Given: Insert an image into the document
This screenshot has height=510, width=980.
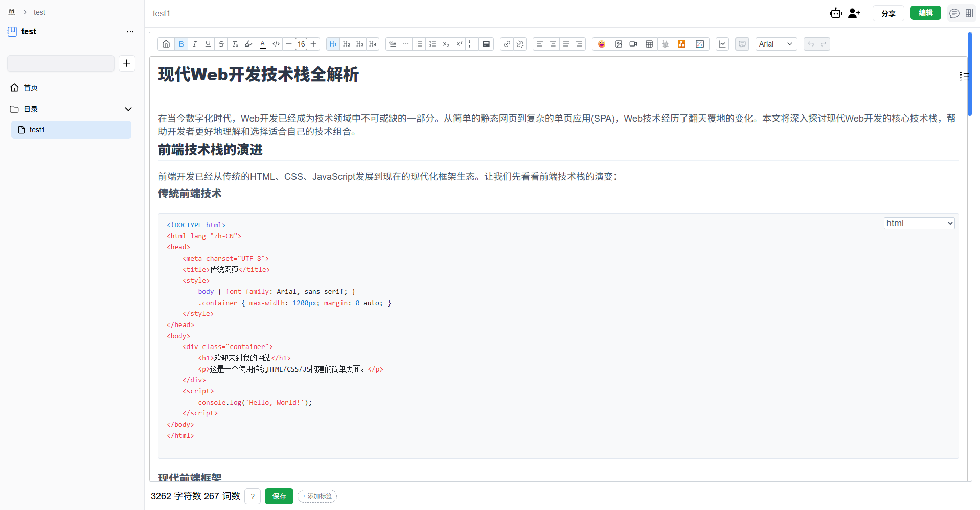Looking at the screenshot, I should 618,44.
